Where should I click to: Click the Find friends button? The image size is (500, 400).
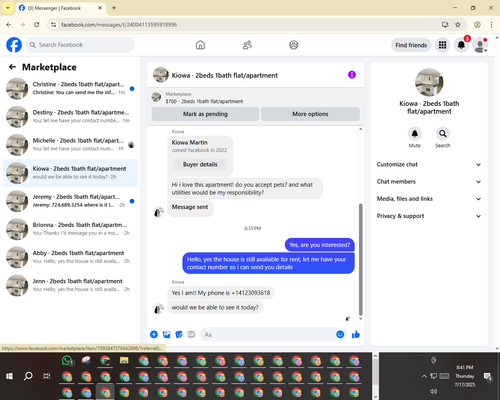(411, 45)
